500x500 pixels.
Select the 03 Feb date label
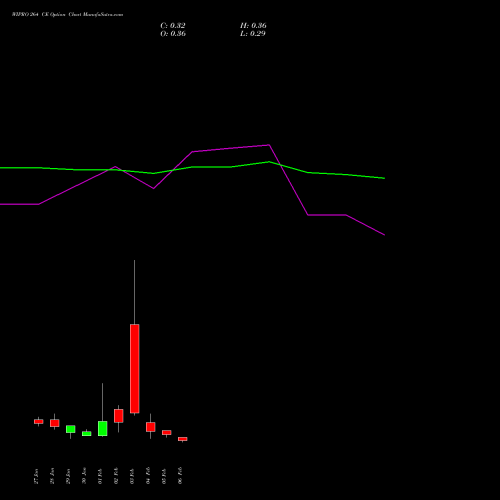click(x=132, y=476)
